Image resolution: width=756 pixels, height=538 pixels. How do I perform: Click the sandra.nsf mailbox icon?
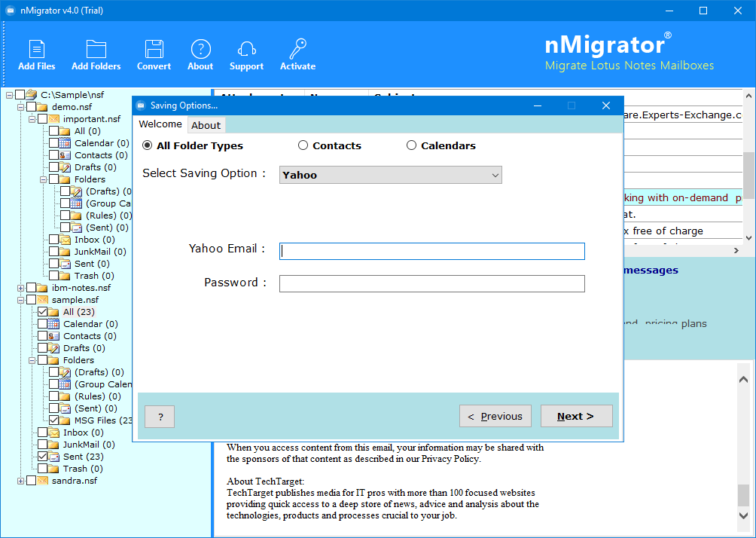pyautogui.click(x=42, y=481)
